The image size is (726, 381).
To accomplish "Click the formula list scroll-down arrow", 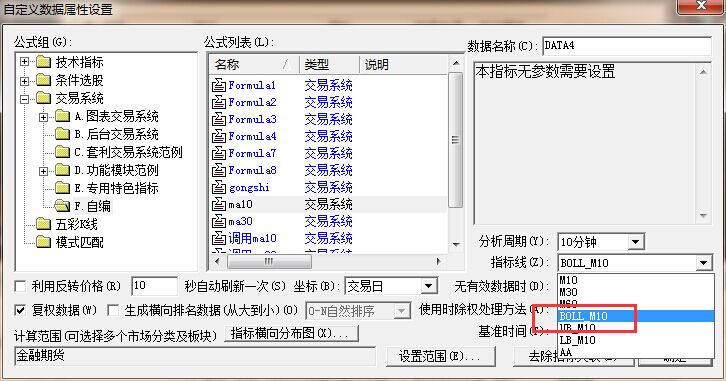I will pos(456,244).
